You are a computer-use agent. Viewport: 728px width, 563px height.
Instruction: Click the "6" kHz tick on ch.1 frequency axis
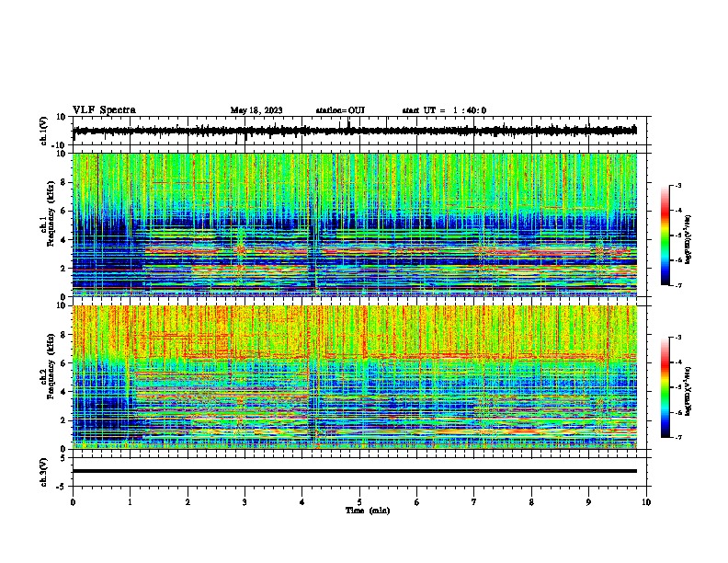pyautogui.click(x=63, y=212)
